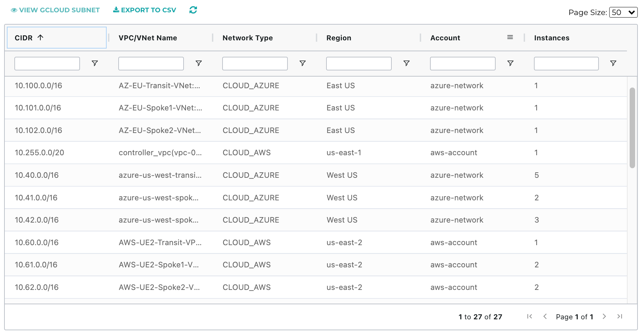Go to the last page

(620, 317)
